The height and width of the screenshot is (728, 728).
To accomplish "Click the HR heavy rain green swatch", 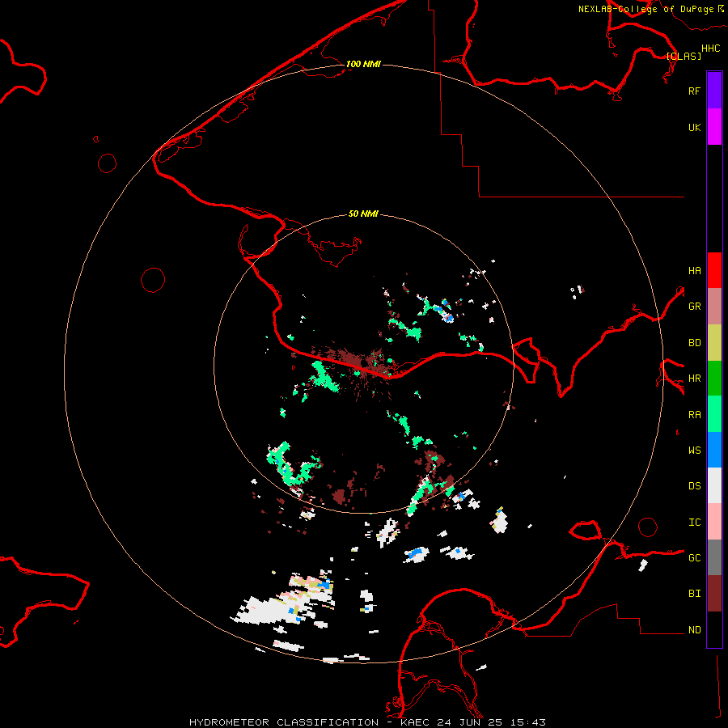I will pos(714,379).
